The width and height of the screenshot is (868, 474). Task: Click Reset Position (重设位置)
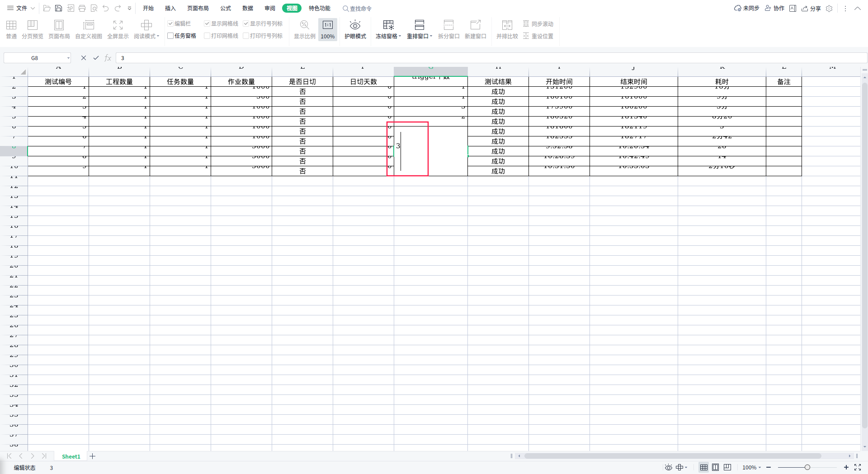[x=538, y=36]
